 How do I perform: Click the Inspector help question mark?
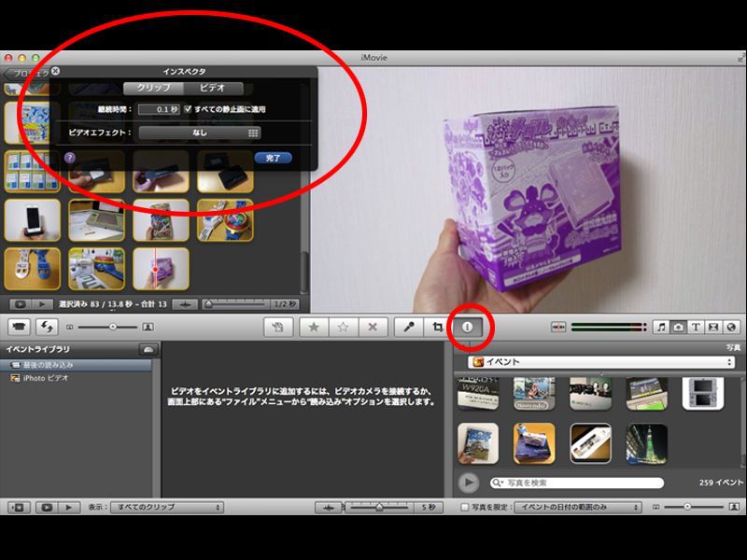click(x=70, y=158)
